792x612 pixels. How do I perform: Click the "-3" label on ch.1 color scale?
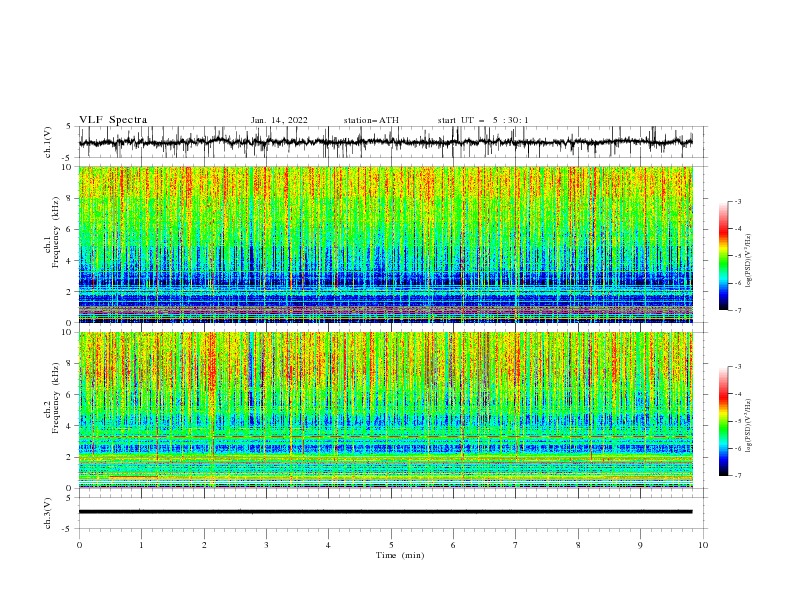point(737,201)
